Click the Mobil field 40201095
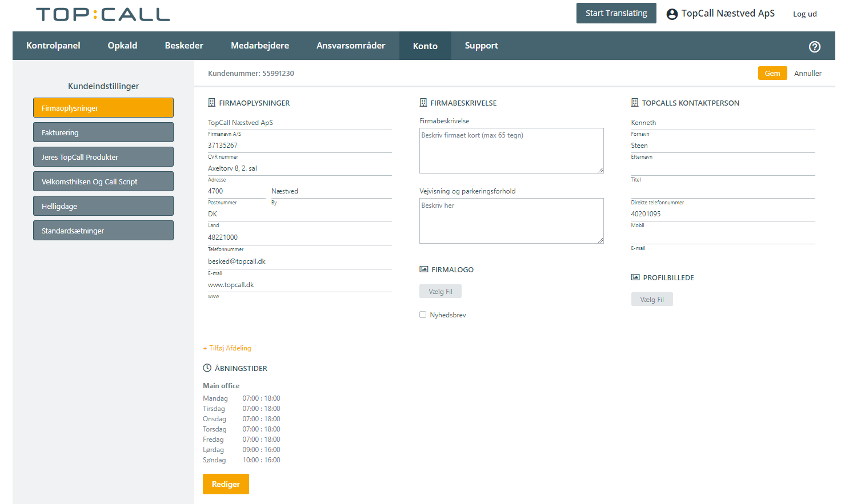The image size is (849, 504). click(x=723, y=214)
